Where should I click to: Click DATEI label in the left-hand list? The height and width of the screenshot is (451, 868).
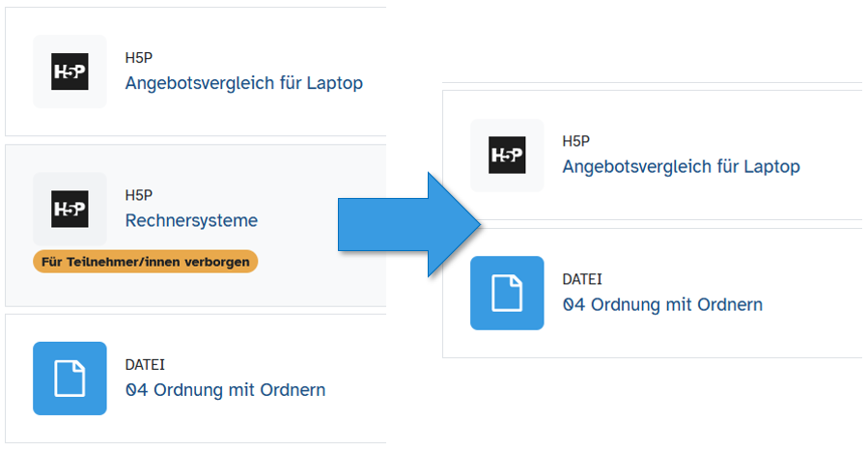145,365
